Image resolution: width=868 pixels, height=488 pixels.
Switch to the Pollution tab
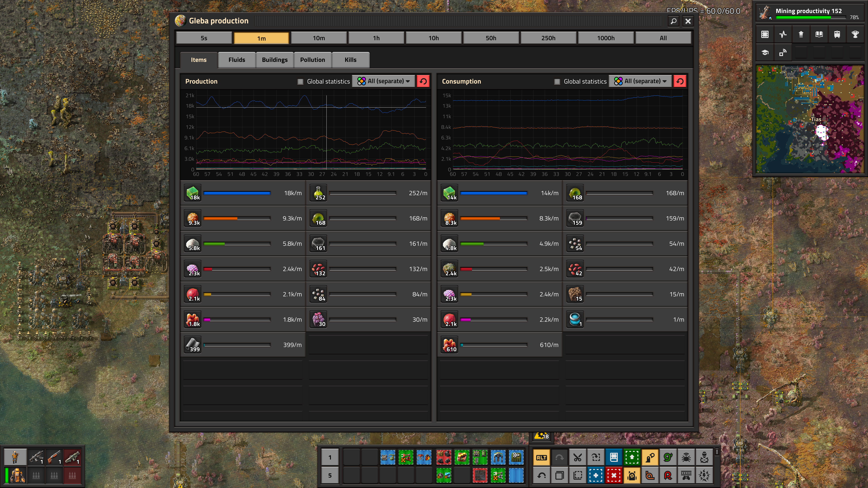click(x=313, y=60)
